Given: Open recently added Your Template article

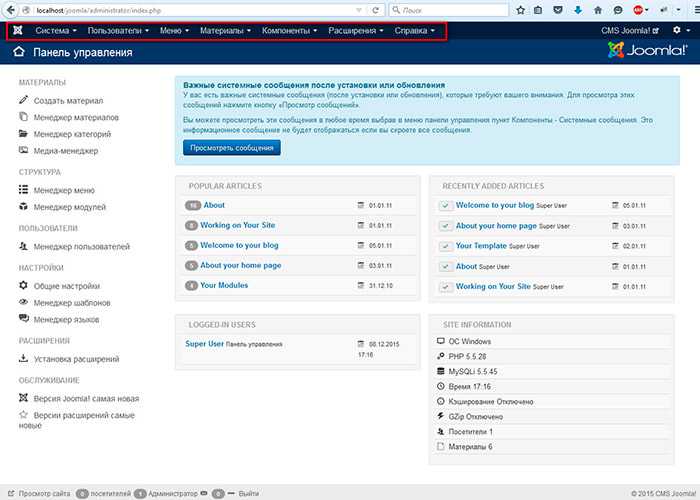Looking at the screenshot, I should pos(481,246).
